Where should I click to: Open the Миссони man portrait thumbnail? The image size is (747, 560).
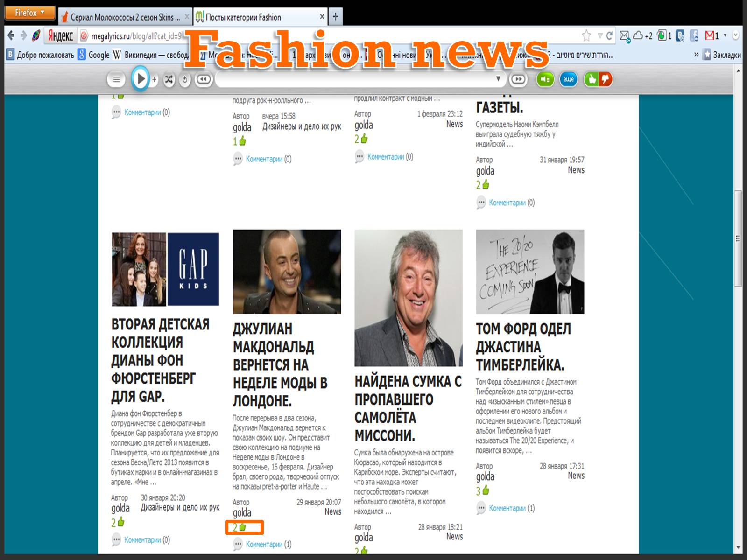409,298
